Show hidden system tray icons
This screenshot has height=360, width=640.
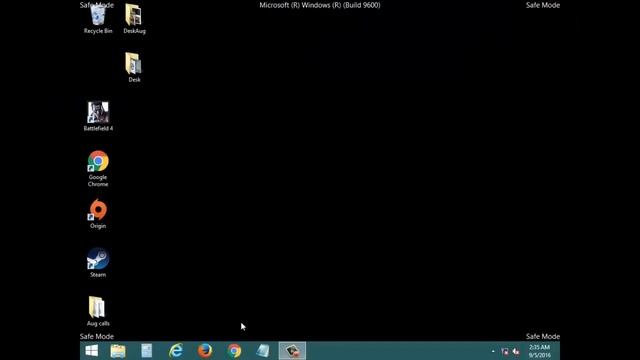pos(493,351)
